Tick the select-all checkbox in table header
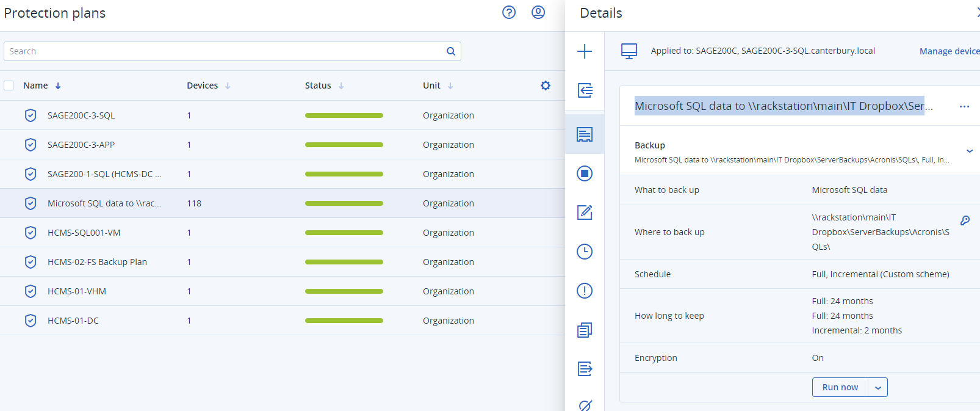The width and height of the screenshot is (980, 411). point(9,85)
